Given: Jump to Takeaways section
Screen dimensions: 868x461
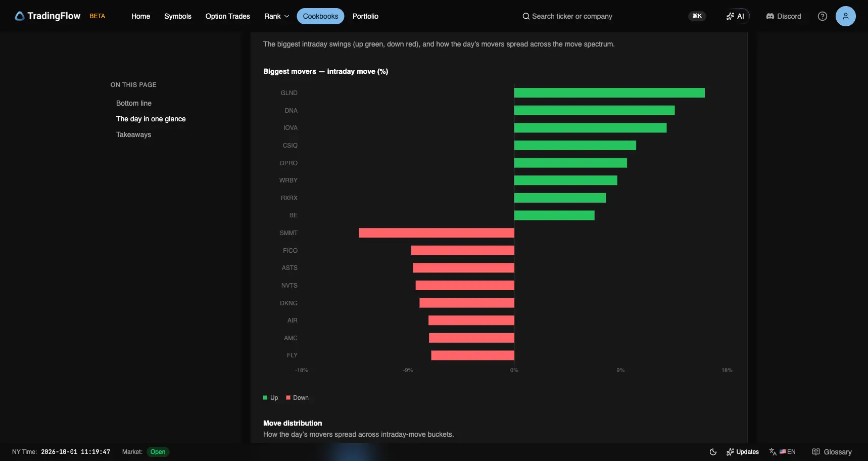Looking at the screenshot, I should pyautogui.click(x=134, y=134).
